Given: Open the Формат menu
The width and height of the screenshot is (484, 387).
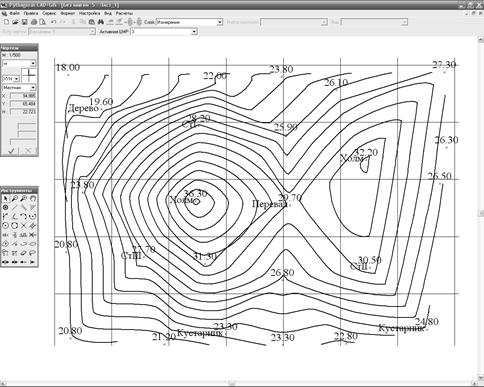Looking at the screenshot, I should [x=68, y=13].
